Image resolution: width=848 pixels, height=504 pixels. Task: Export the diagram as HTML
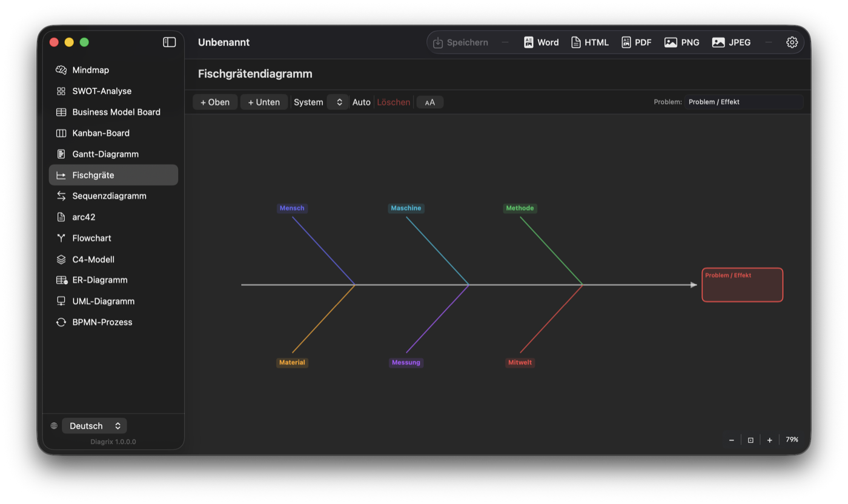click(x=590, y=42)
